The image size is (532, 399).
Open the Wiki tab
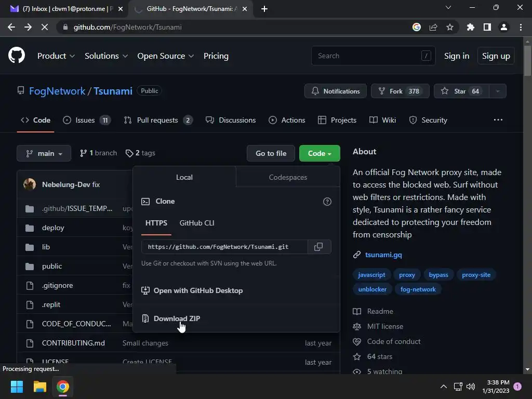click(383, 120)
